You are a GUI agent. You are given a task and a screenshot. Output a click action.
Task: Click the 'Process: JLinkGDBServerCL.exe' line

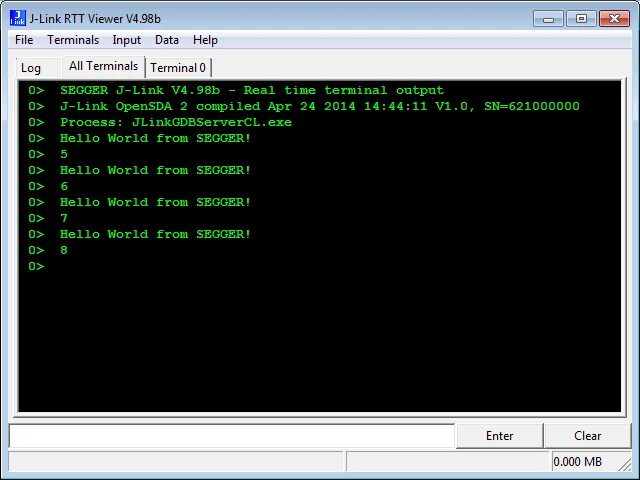pyautogui.click(x=176, y=122)
